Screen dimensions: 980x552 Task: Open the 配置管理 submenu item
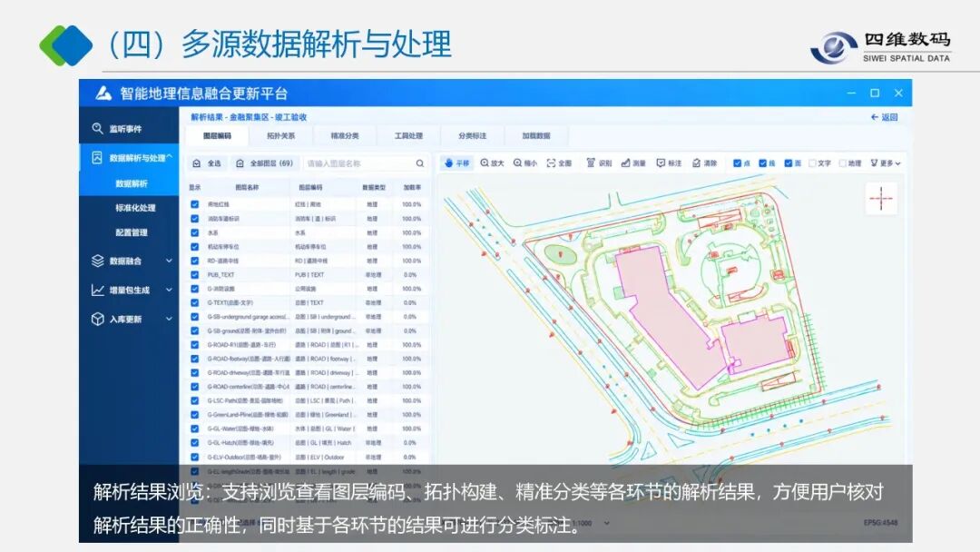132,232
